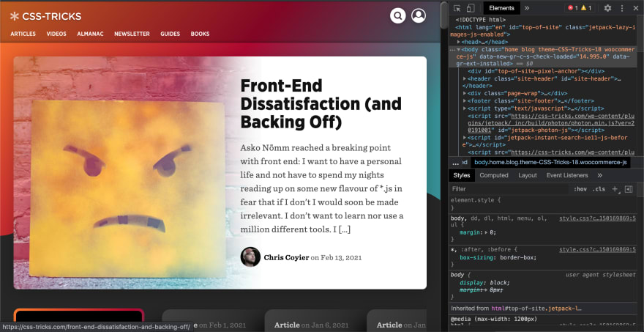Screen dimensions: 644x332
Task: Expand the margin: 0 shorthand arrow
Action: click(486, 232)
